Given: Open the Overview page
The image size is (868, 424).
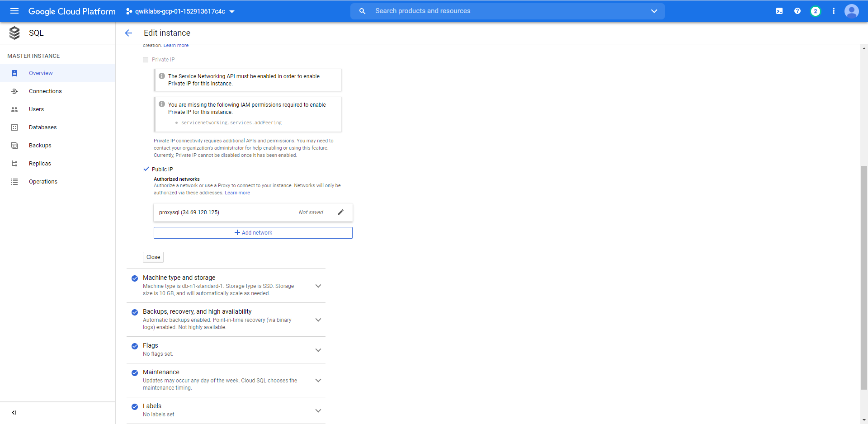Looking at the screenshot, I should pos(57,73).
